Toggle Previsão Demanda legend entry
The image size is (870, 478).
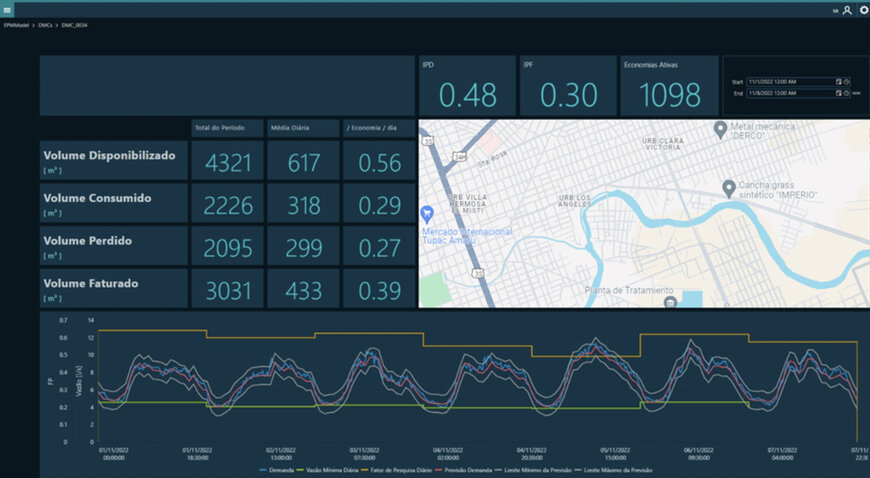(463, 470)
